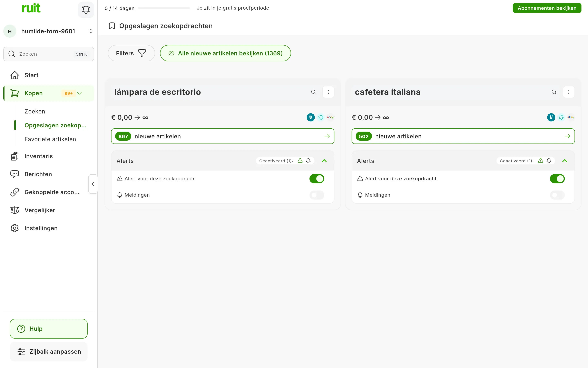Open Gekoppelde accounts
This screenshot has height=368, width=588.
pos(49,192)
